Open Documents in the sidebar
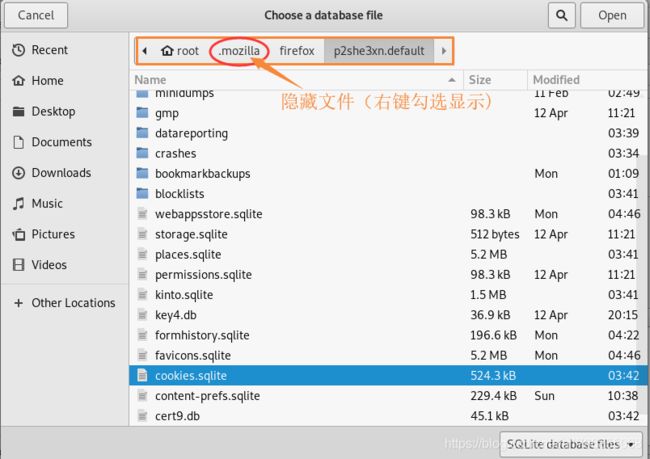 click(x=64, y=142)
